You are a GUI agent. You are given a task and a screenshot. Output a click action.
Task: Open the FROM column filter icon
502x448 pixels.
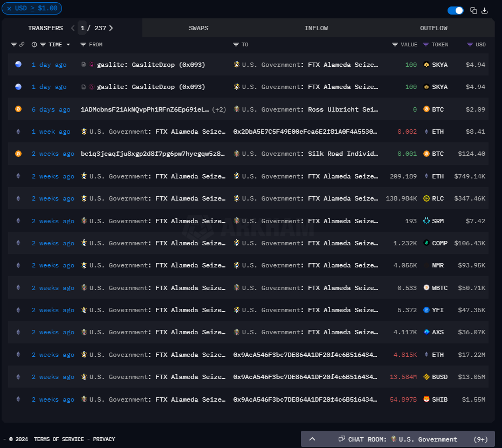tap(83, 45)
